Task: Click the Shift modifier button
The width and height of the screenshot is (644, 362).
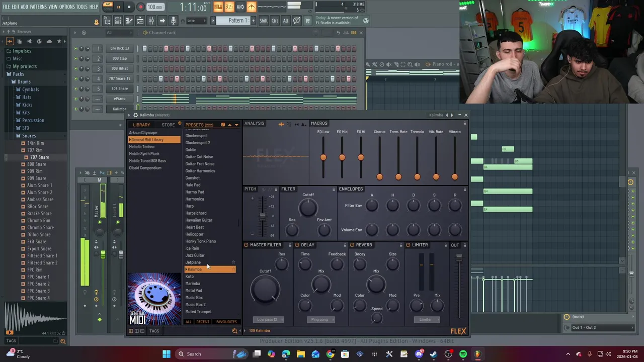Action: pyautogui.click(x=264, y=21)
